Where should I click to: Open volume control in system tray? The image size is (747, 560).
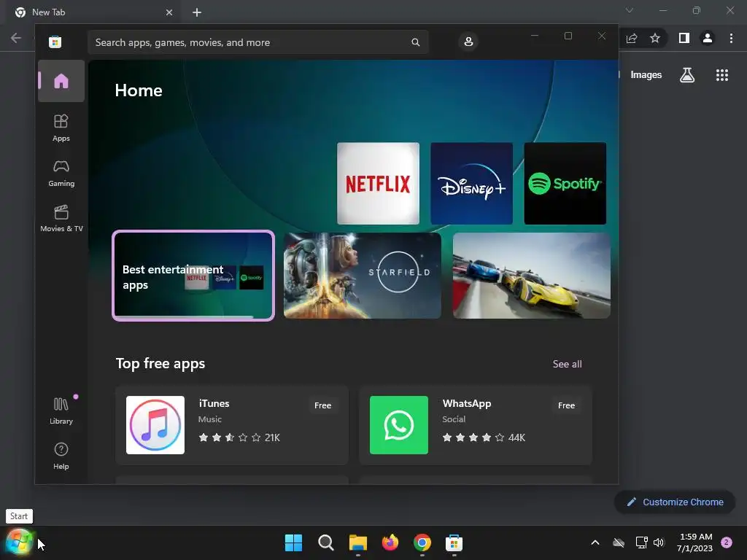659,542
